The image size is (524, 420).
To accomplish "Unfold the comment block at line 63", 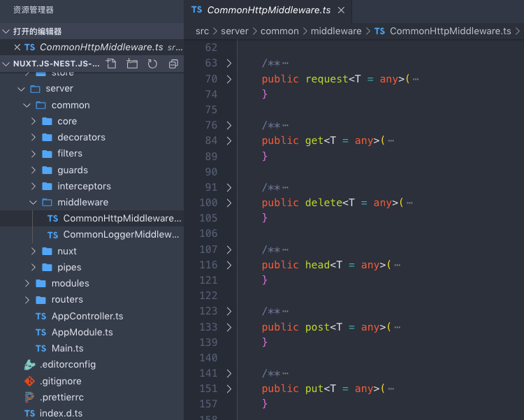I will tap(229, 63).
